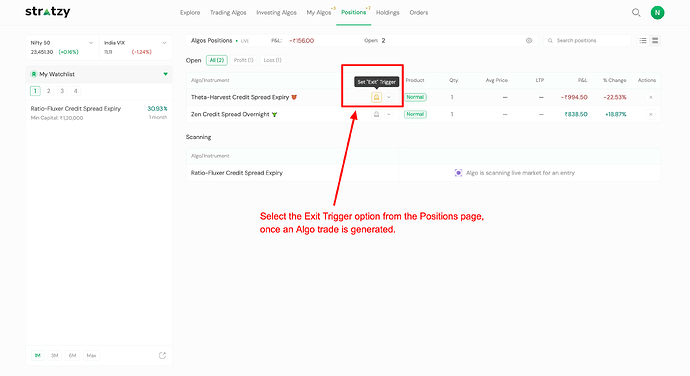Open Nifty 50 index dropdown
This screenshot has width=690, height=376.
pos(91,43)
